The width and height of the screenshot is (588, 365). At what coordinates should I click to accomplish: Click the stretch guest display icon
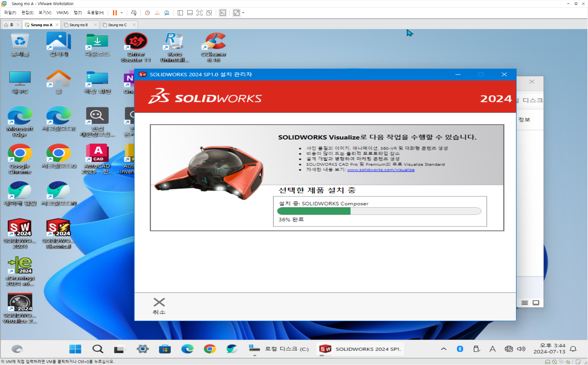[237, 13]
